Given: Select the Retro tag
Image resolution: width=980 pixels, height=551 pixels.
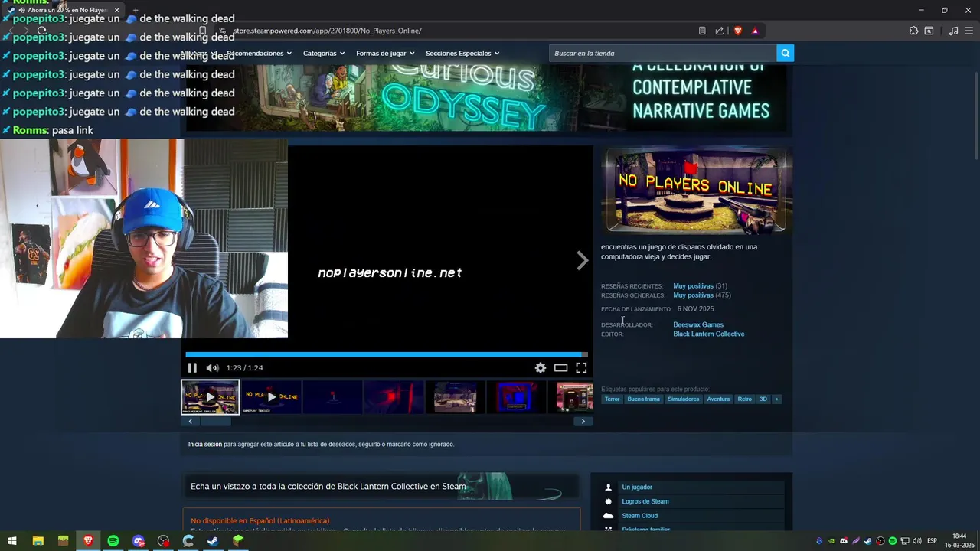Looking at the screenshot, I should click(744, 399).
